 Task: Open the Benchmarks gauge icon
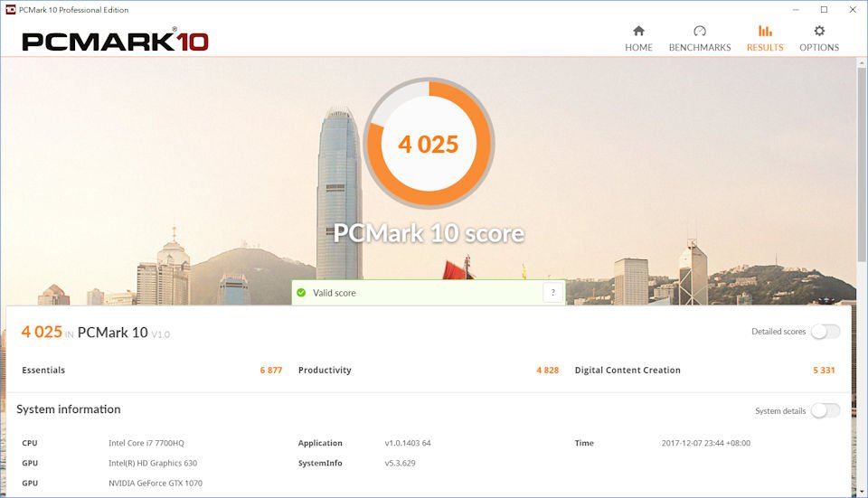[x=700, y=31]
